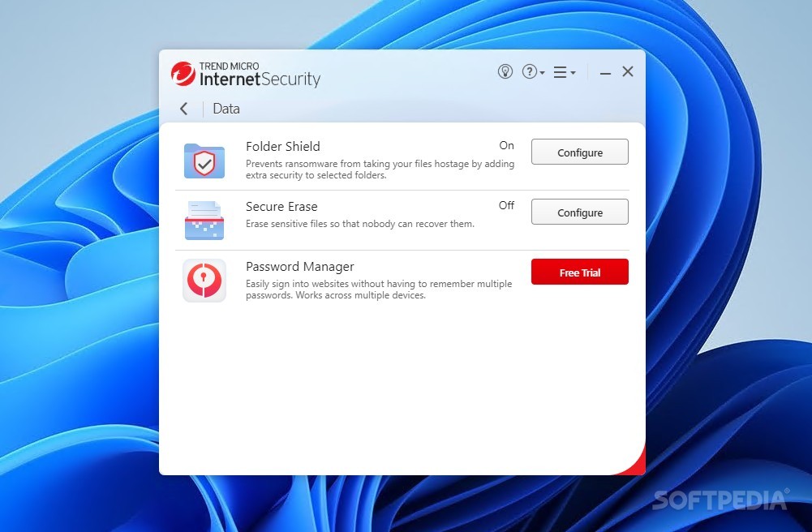This screenshot has width=812, height=532.
Task: Expand the hamburger menu dropdown
Action: click(564, 72)
